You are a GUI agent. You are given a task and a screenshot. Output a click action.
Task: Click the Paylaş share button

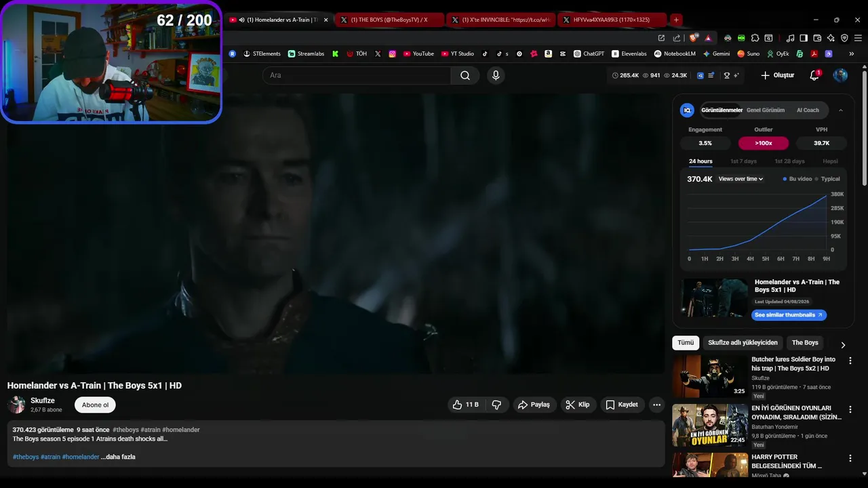(x=534, y=405)
